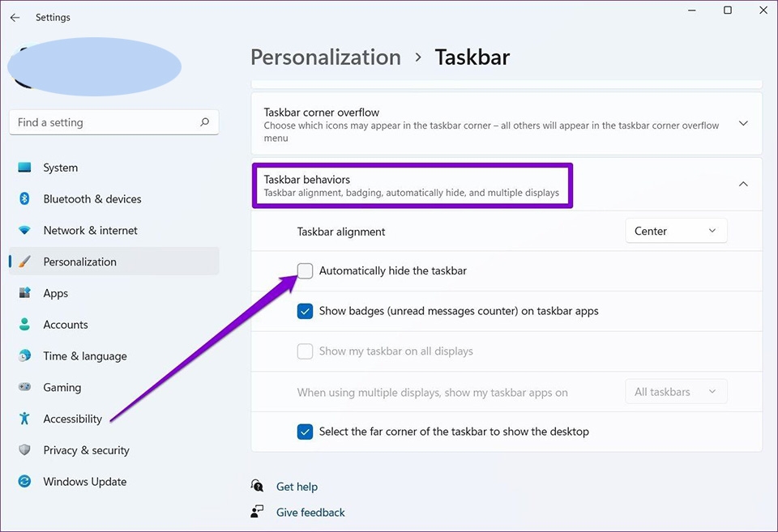Open Gaming settings category
Viewport: 778px width, 532px height.
pos(113,387)
